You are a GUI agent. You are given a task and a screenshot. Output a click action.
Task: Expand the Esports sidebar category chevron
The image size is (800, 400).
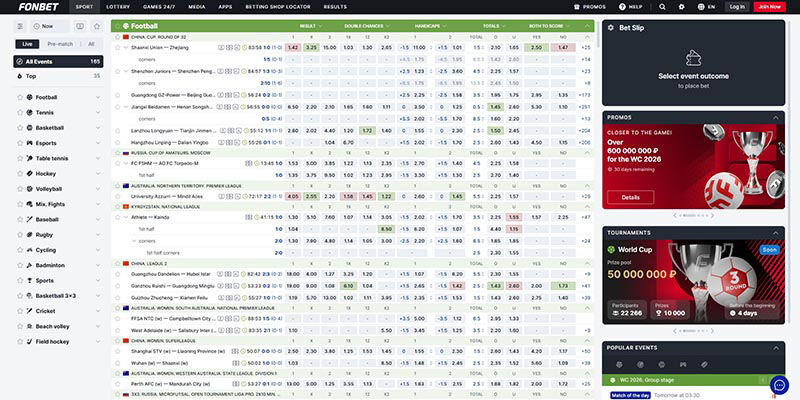[x=98, y=143]
